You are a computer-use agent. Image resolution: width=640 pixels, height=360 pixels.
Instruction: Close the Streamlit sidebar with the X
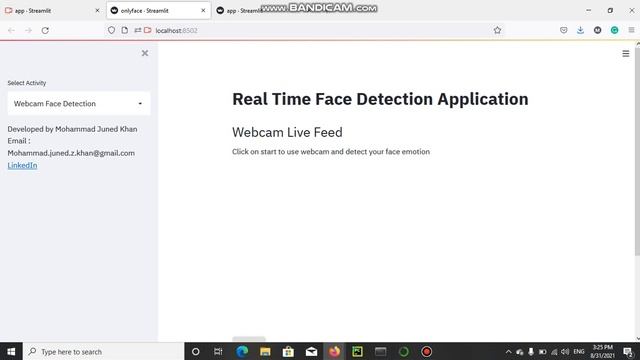pyautogui.click(x=145, y=53)
